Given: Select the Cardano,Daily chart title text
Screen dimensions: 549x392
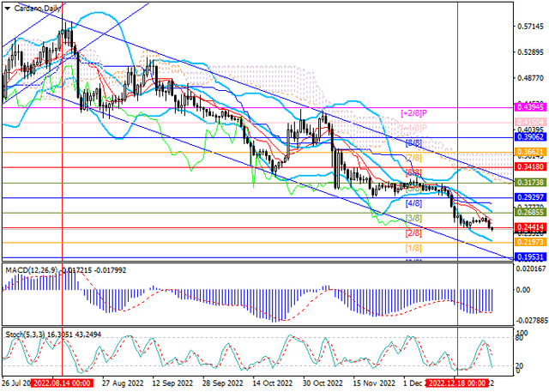Looking at the screenshot, I should 36,6.
